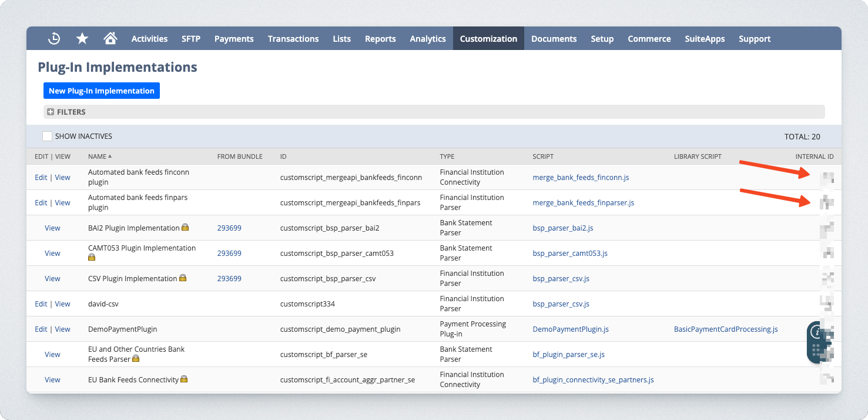
Task: Open BasicPaymentCardProcessing.js library script
Action: [726, 329]
